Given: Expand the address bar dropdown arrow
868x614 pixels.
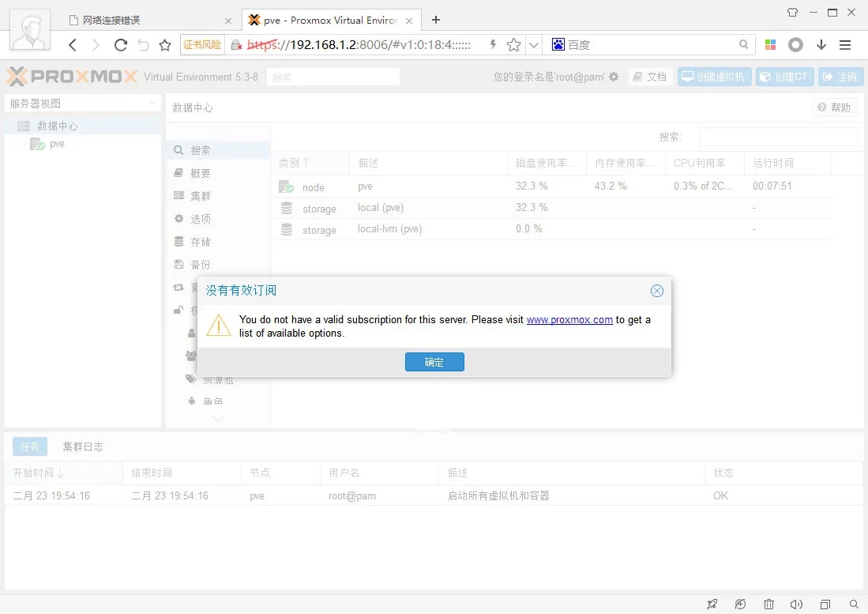Looking at the screenshot, I should point(534,45).
